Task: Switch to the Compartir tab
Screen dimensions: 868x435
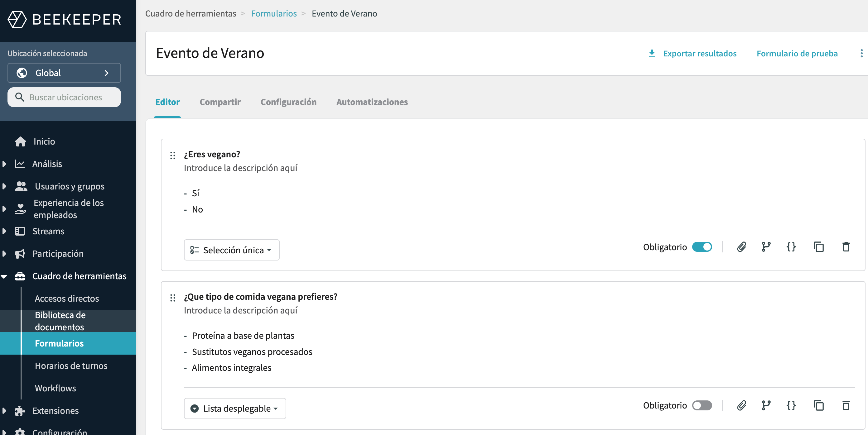Action: tap(220, 102)
